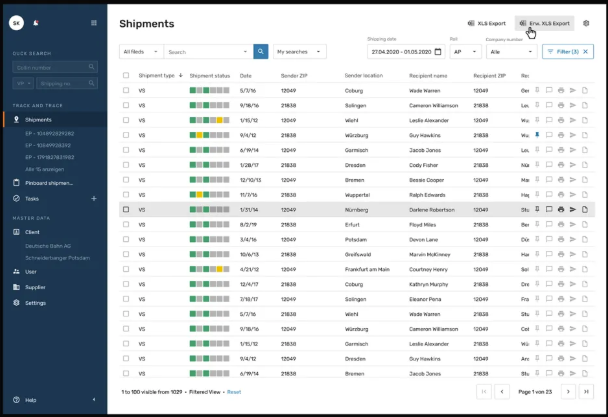This screenshot has width=608, height=417.
Task: Check the box for the Cameron Williamson Solingen row
Action: point(126,105)
